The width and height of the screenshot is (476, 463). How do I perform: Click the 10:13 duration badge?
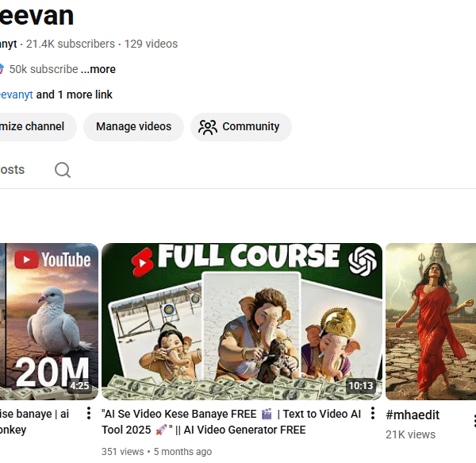pos(361,385)
